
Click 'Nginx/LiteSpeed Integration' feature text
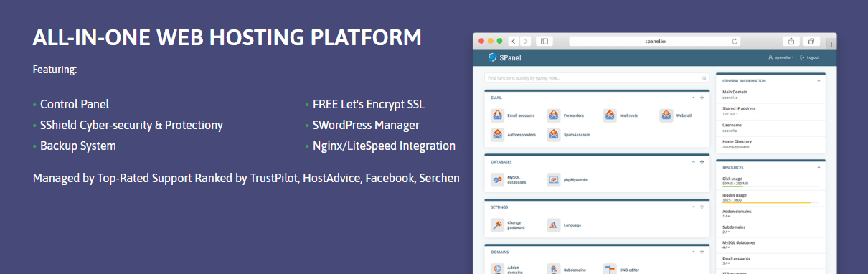click(x=384, y=146)
